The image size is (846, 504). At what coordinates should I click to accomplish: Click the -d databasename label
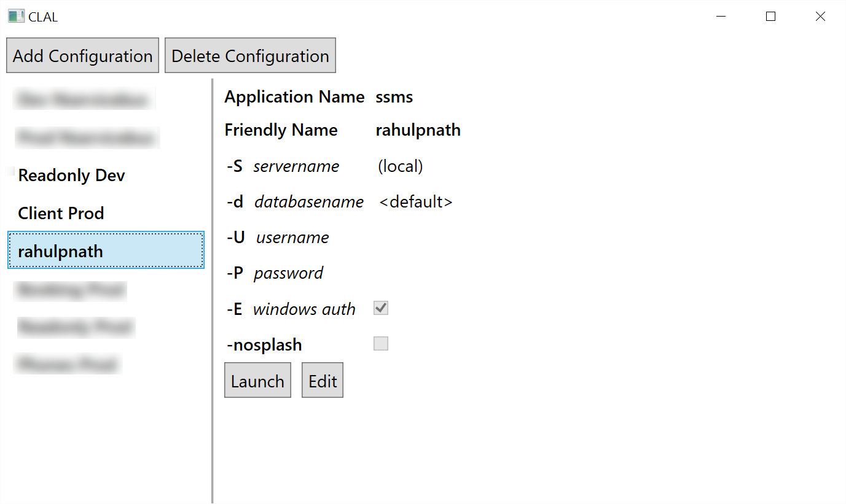pos(295,202)
